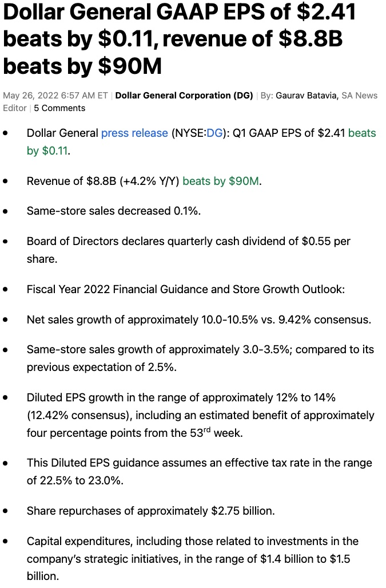Click the net sales growth consensus bullet

199,319
